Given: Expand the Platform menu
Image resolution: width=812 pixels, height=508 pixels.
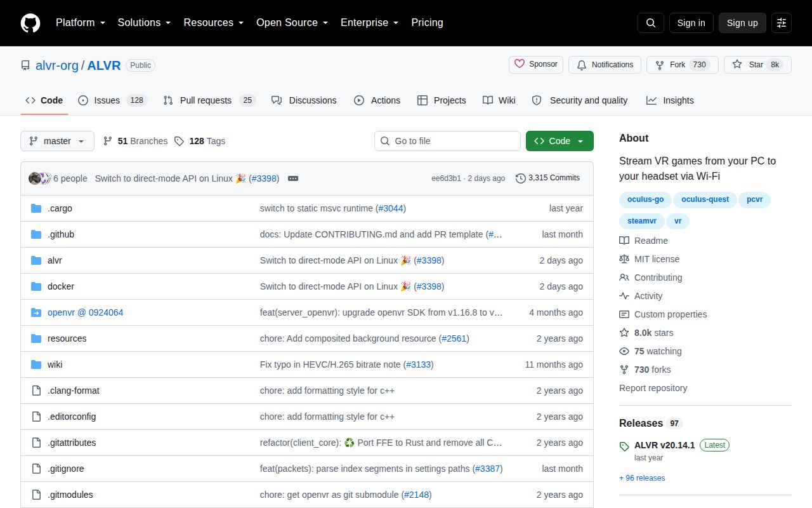Looking at the screenshot, I should 81,23.
